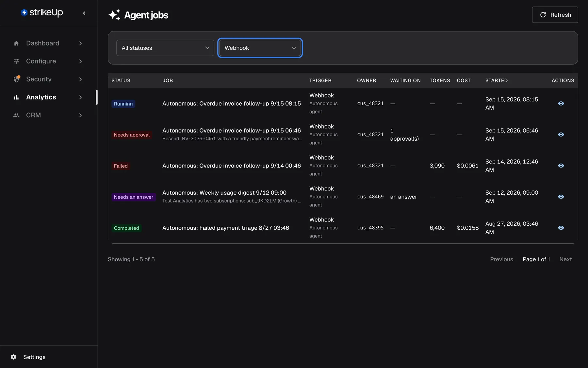Click the CRM people icon
588x368 pixels.
(x=16, y=115)
